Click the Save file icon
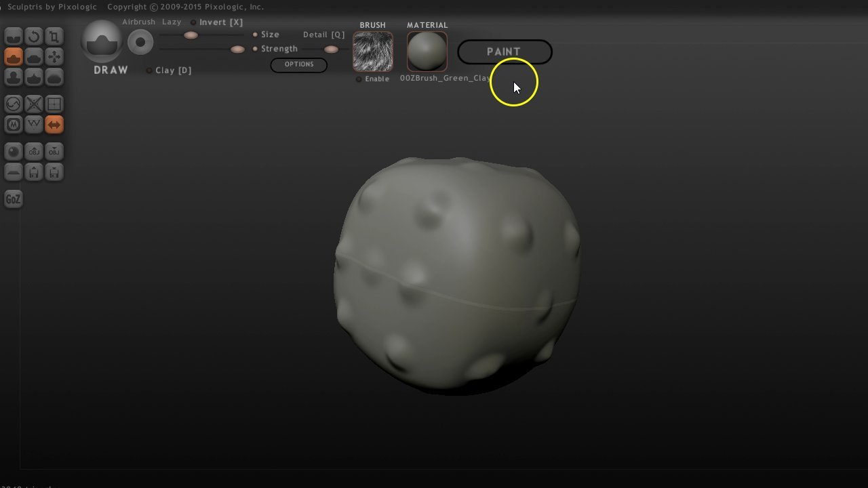The image size is (868, 488). (54, 172)
